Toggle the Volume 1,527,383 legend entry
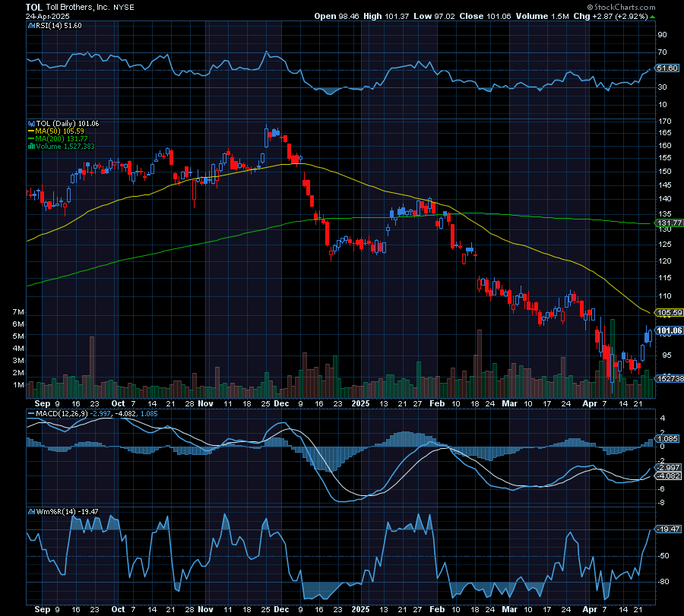 click(x=67, y=146)
